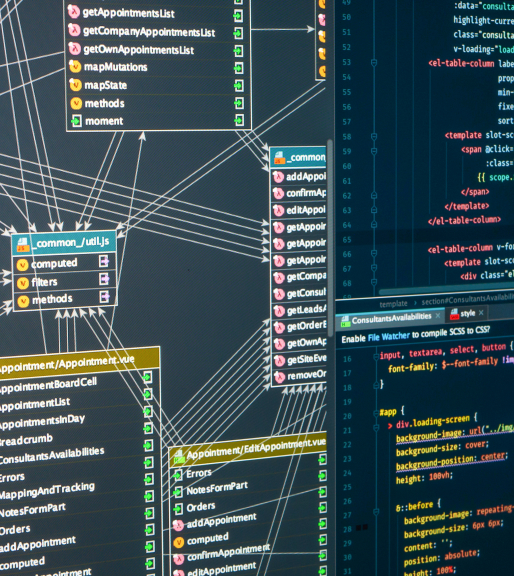514x576 pixels.
Task: Click the variable icon beside filters in util.js
Action: coord(23,283)
